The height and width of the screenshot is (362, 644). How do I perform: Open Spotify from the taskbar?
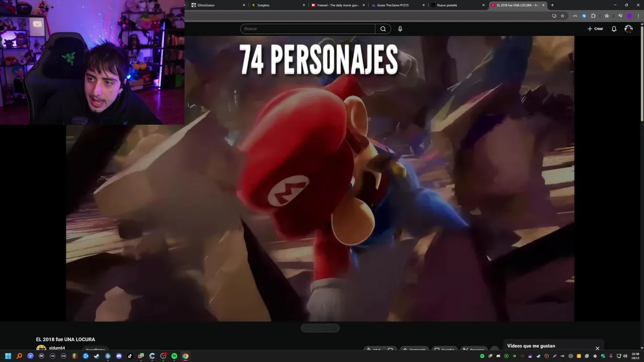pos(174,356)
